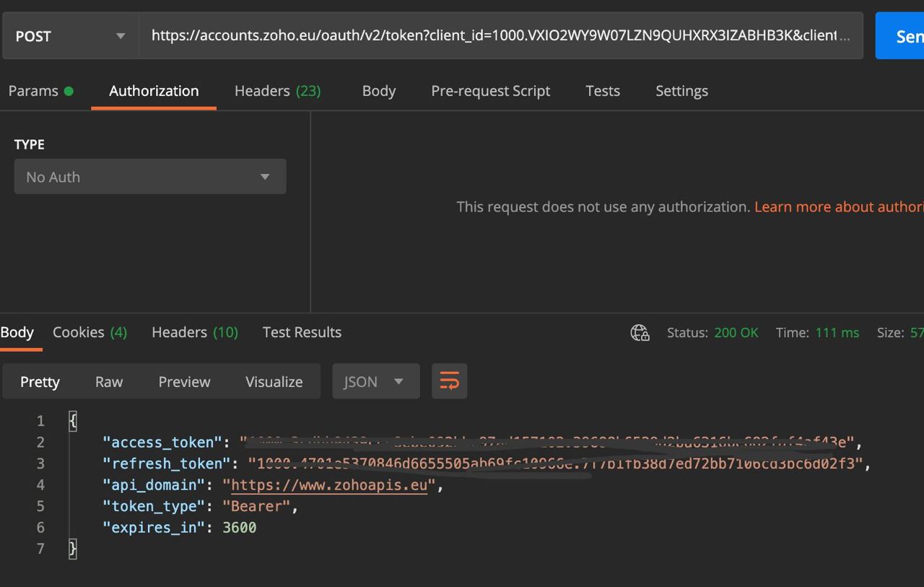Switch to the Params tab
The width and height of the screenshot is (924, 587).
(x=40, y=91)
